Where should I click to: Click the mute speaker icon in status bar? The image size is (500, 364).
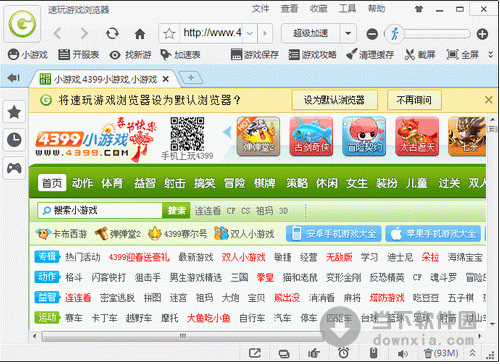(x=403, y=353)
